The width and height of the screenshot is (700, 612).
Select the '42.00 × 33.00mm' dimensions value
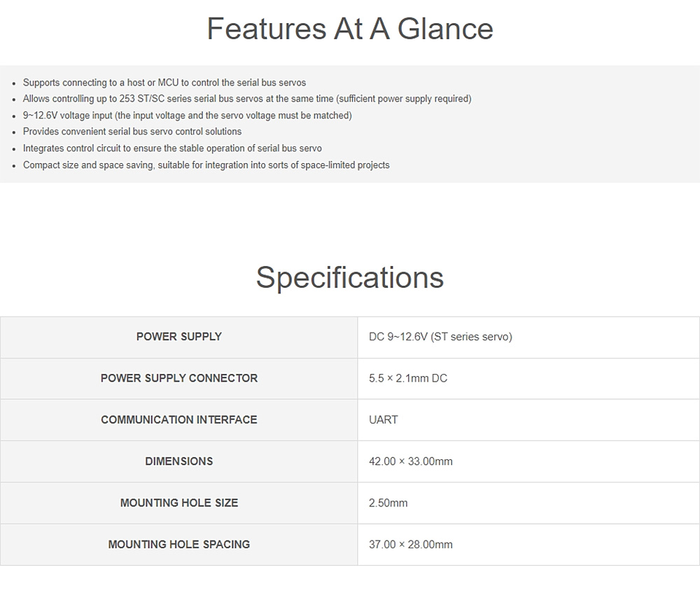[x=411, y=461]
